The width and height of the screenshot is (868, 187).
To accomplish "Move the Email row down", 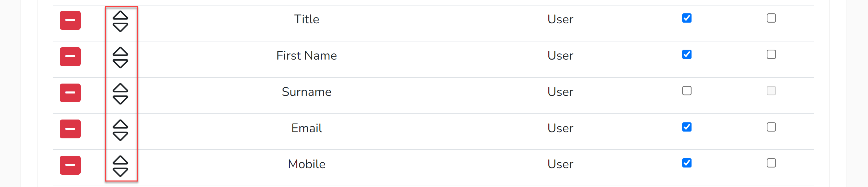I will [120, 136].
